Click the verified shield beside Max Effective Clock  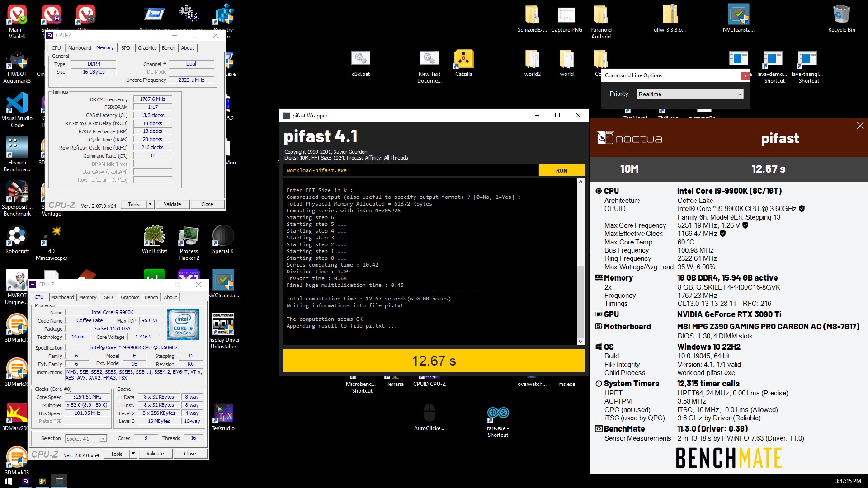(x=722, y=234)
